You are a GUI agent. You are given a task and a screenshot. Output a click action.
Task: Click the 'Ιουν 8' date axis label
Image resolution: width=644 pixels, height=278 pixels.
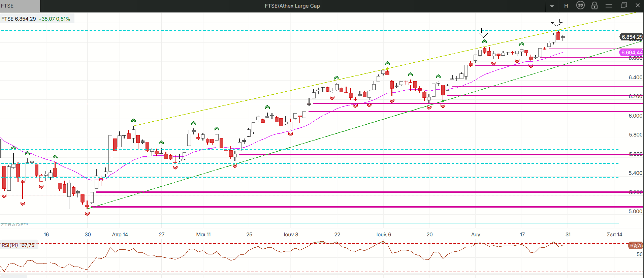tap(291, 235)
